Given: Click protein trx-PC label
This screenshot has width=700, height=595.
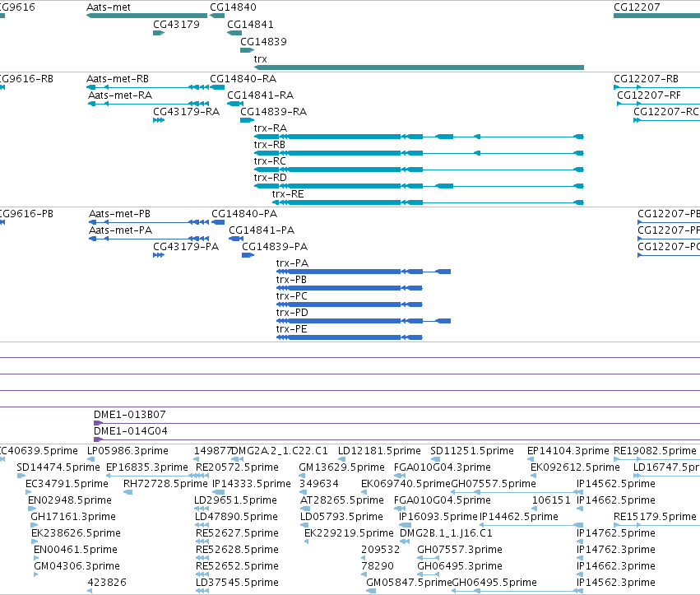Looking at the screenshot, I should pos(291,296).
